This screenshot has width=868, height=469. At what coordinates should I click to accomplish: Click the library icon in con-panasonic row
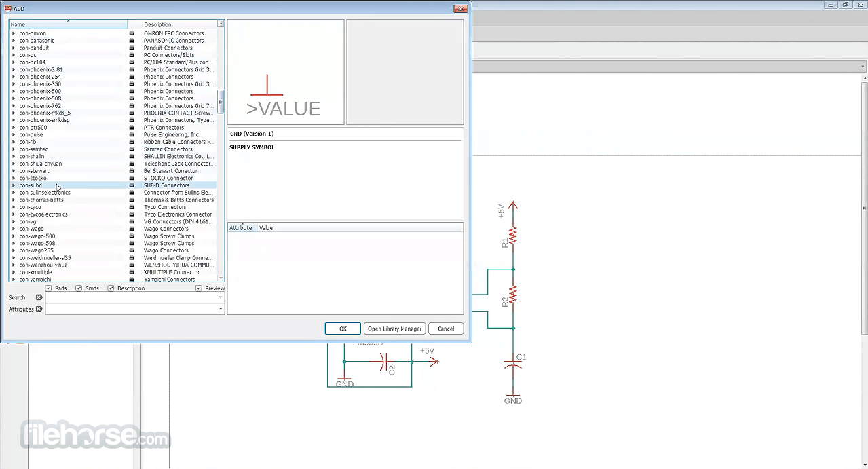click(x=132, y=41)
